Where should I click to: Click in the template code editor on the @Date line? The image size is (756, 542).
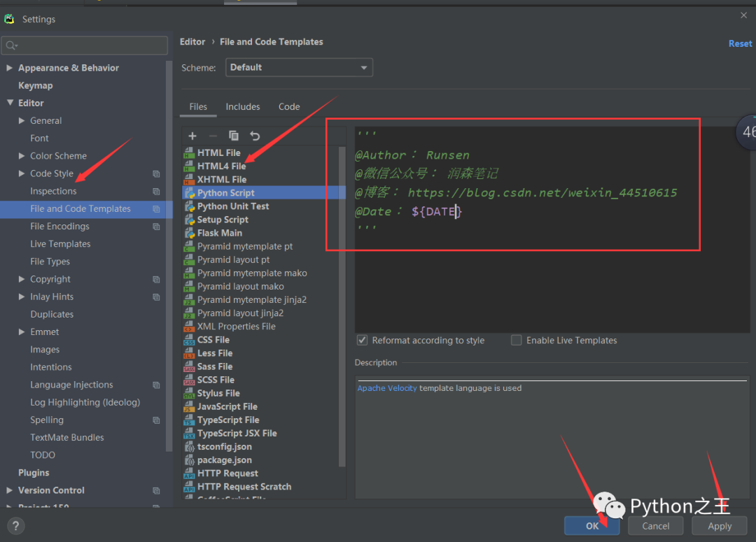point(408,211)
